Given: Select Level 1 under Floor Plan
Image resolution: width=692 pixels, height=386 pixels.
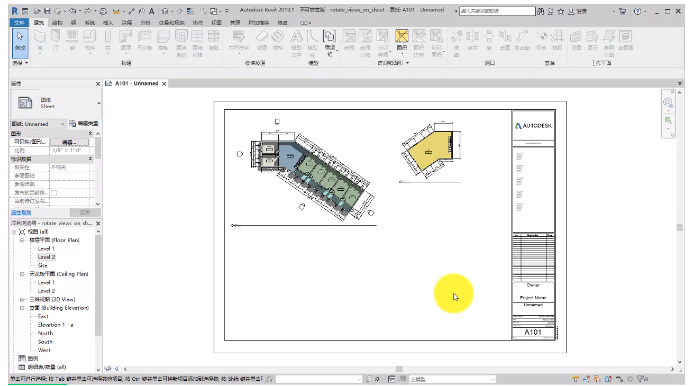Looking at the screenshot, I should [46, 249].
